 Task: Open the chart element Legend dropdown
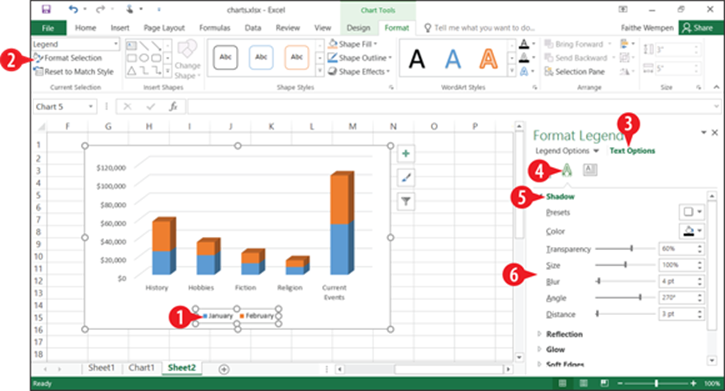coord(116,44)
